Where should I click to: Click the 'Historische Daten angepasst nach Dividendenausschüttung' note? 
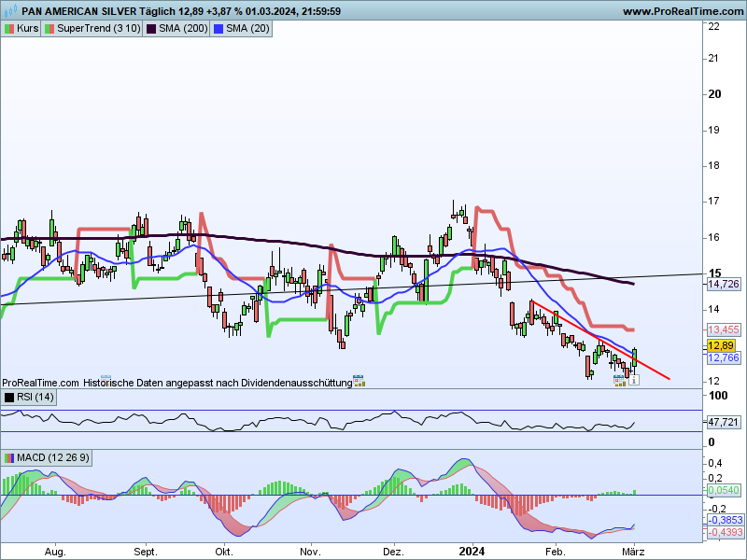coord(218,383)
